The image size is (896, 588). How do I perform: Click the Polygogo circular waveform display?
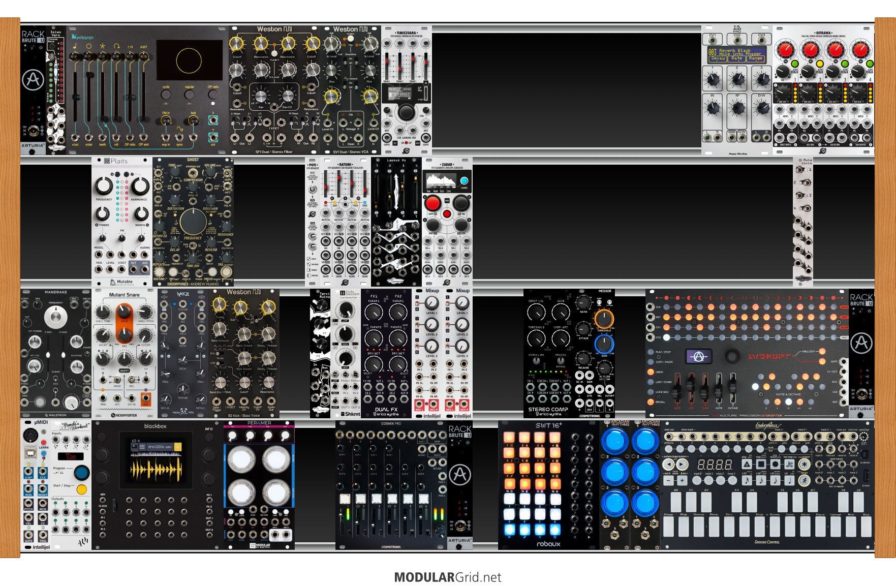(x=189, y=60)
